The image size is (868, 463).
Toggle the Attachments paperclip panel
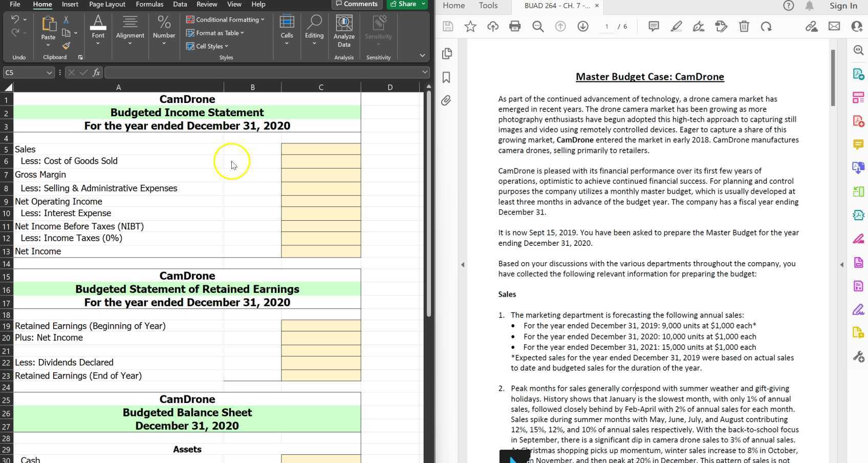tap(446, 101)
